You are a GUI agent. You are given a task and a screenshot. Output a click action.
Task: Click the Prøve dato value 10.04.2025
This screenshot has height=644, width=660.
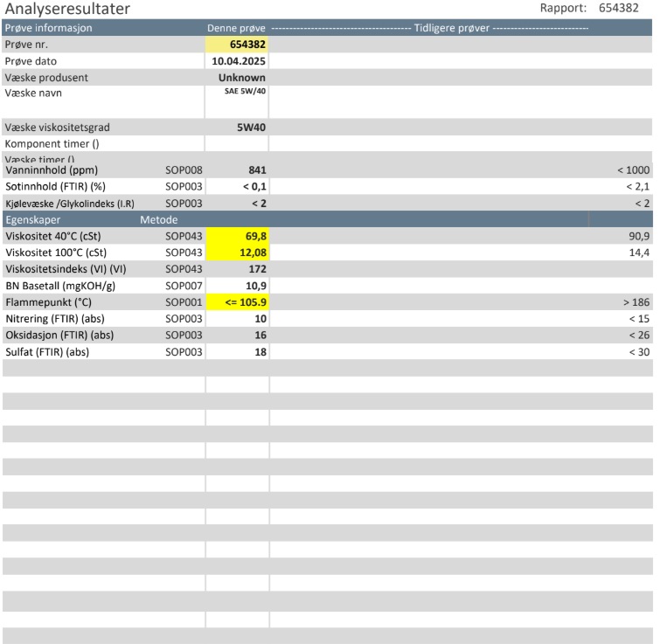(239, 60)
